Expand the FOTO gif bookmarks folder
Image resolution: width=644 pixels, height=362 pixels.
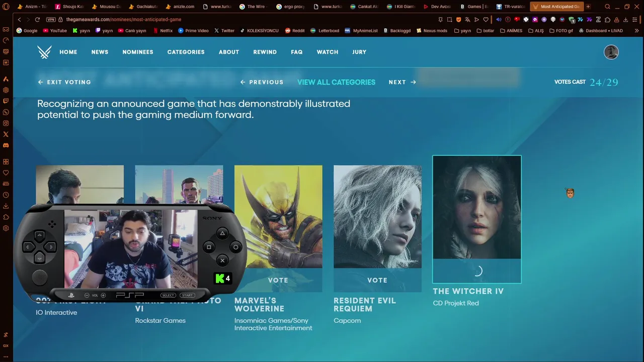[x=561, y=31]
